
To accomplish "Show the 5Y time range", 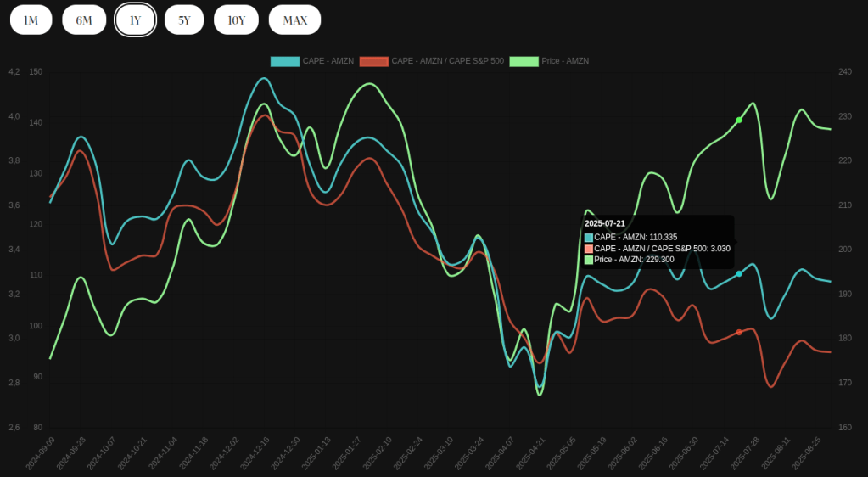I will [184, 20].
